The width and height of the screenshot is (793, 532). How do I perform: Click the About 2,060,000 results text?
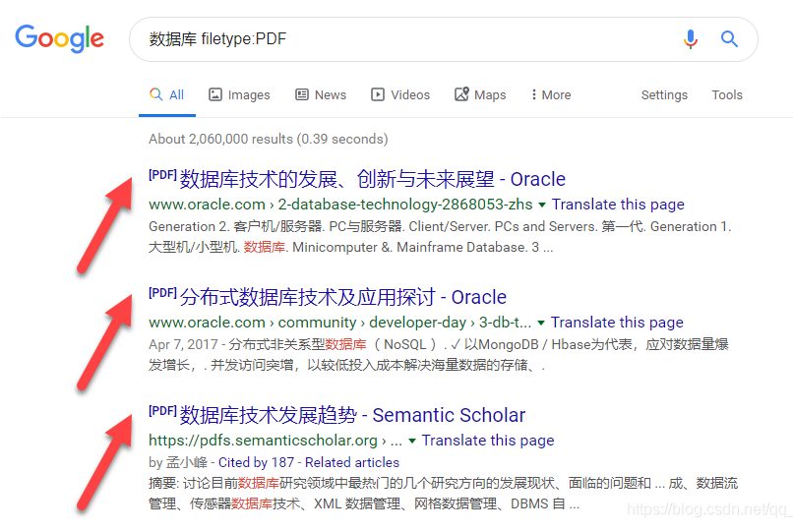coord(268,139)
